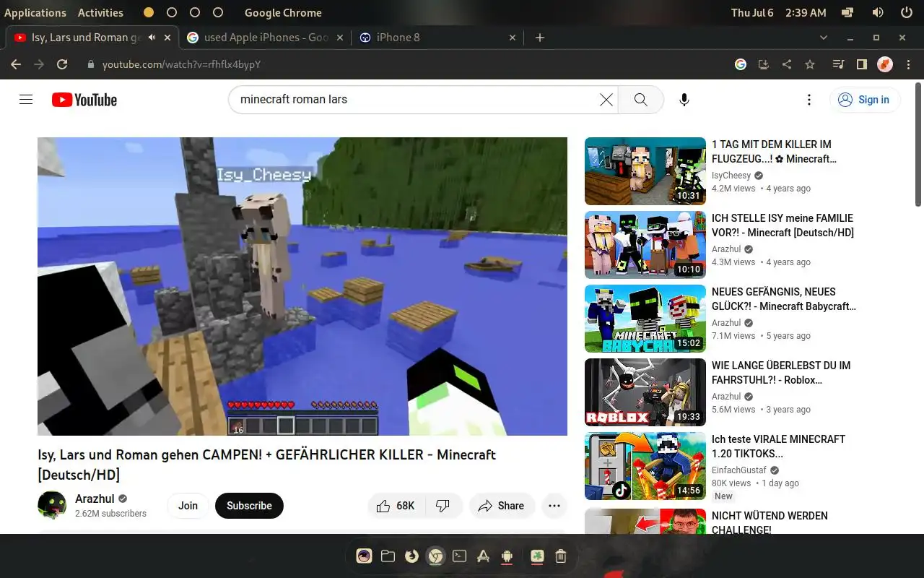The width and height of the screenshot is (924, 578).
Task: Switch to the fourth workspace dot
Action: [x=218, y=12]
